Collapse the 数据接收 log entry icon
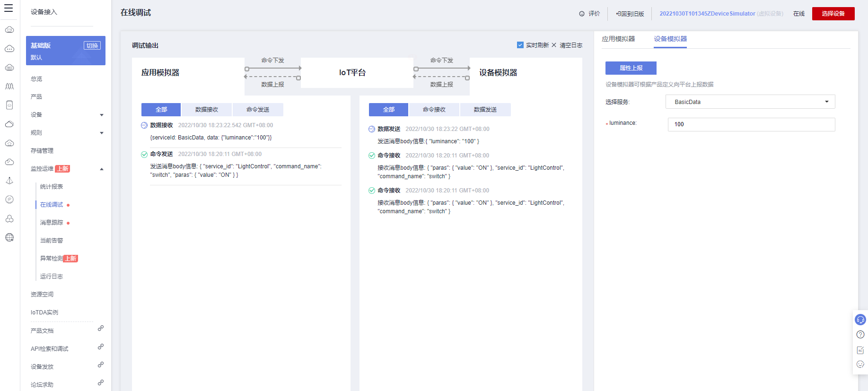The width and height of the screenshot is (868, 391). point(144,125)
